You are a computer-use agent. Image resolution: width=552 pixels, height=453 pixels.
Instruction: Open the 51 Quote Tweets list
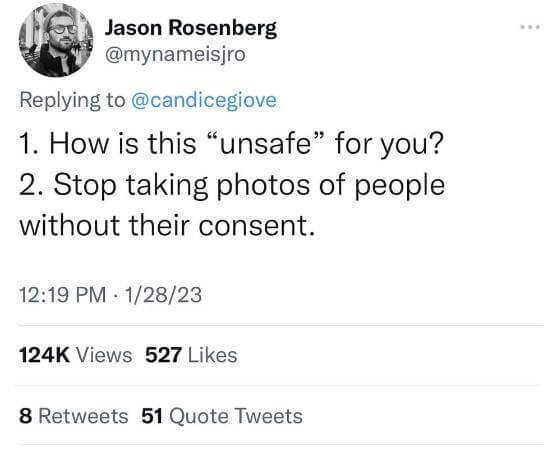click(222, 416)
